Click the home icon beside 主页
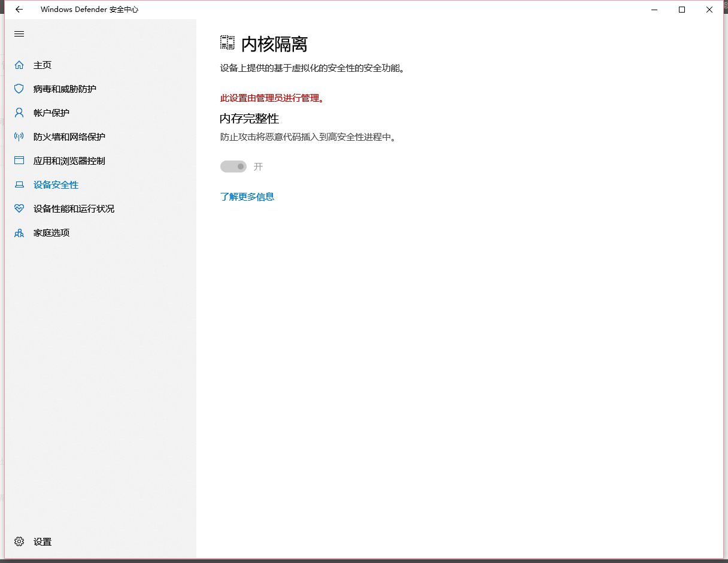 click(x=19, y=65)
